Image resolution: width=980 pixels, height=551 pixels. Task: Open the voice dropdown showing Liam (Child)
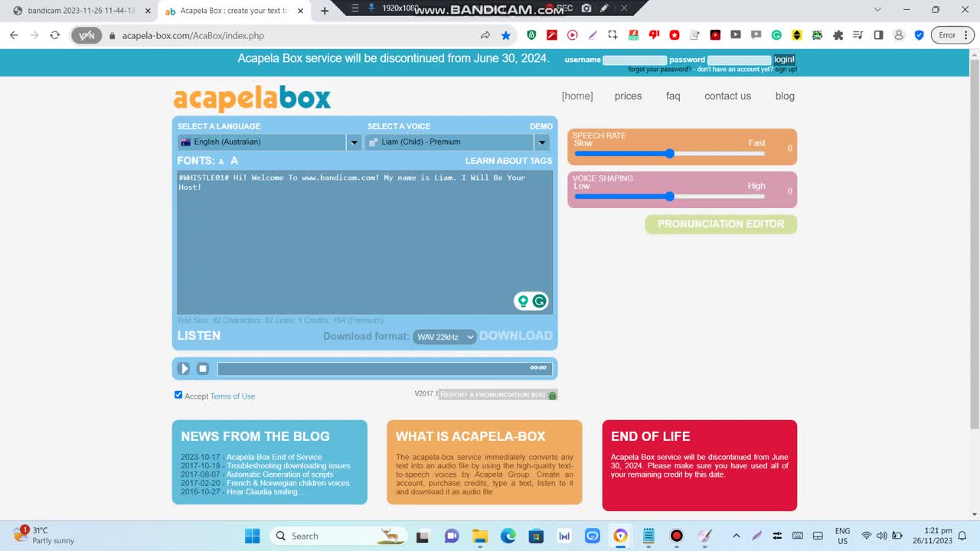tap(458, 142)
